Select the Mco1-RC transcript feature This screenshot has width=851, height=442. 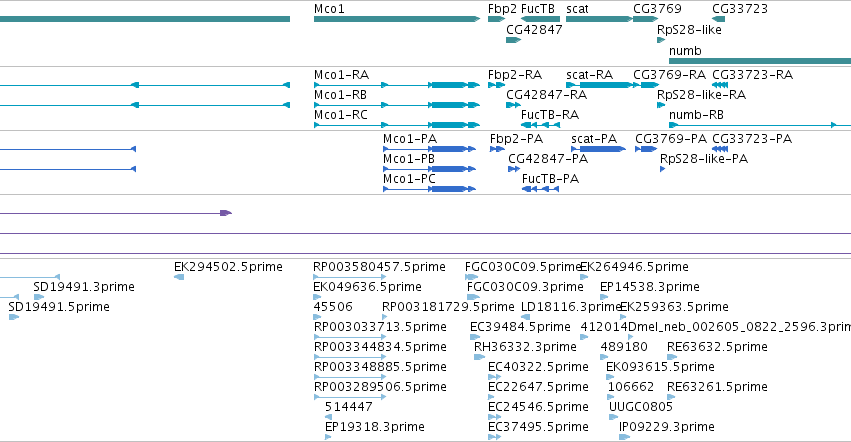[397, 125]
